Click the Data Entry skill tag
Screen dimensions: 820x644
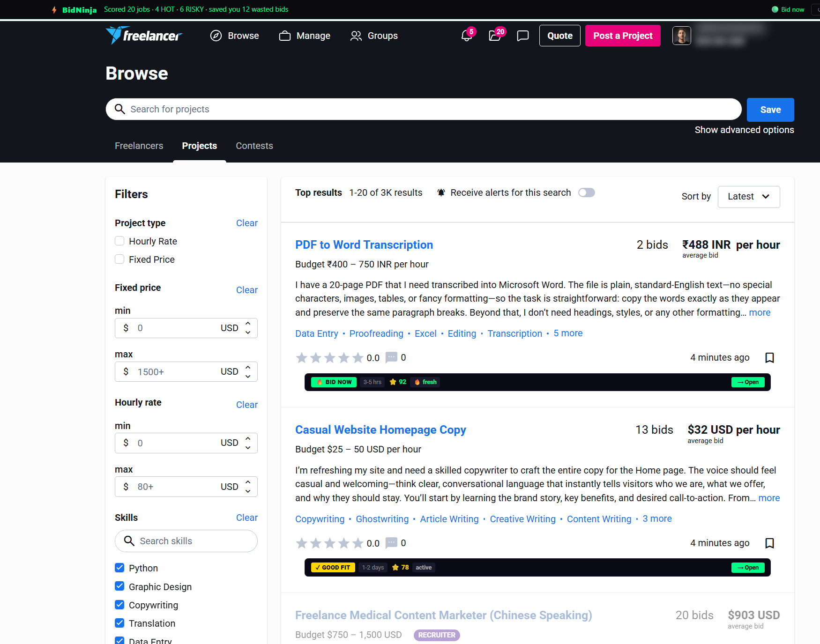click(317, 333)
